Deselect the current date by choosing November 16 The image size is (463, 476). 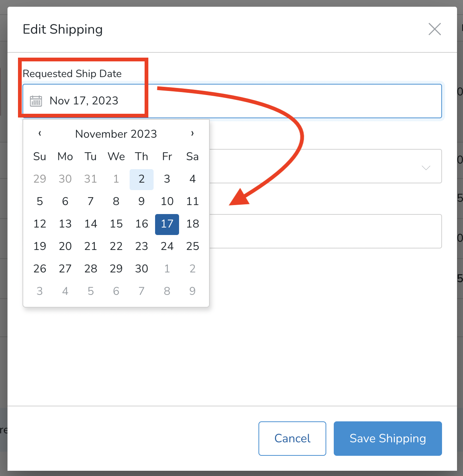tap(141, 224)
